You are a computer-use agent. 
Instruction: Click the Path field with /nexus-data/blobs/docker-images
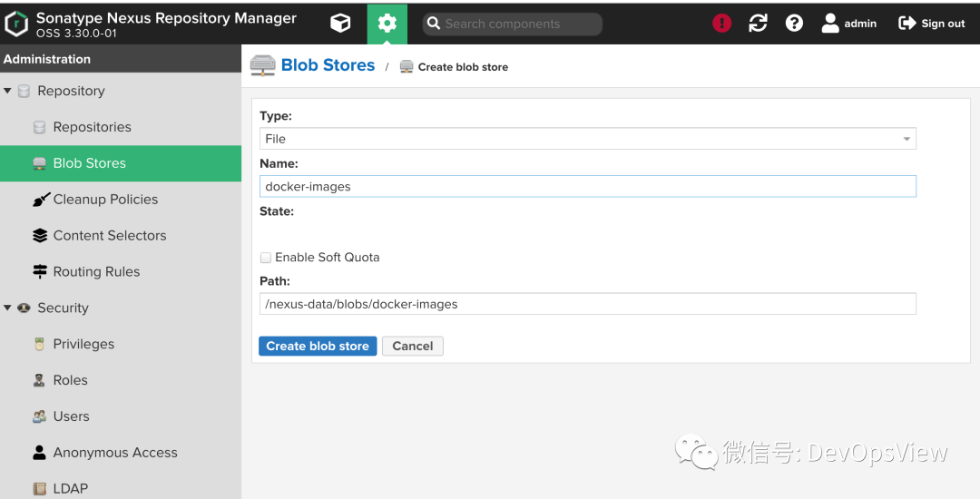(587, 304)
